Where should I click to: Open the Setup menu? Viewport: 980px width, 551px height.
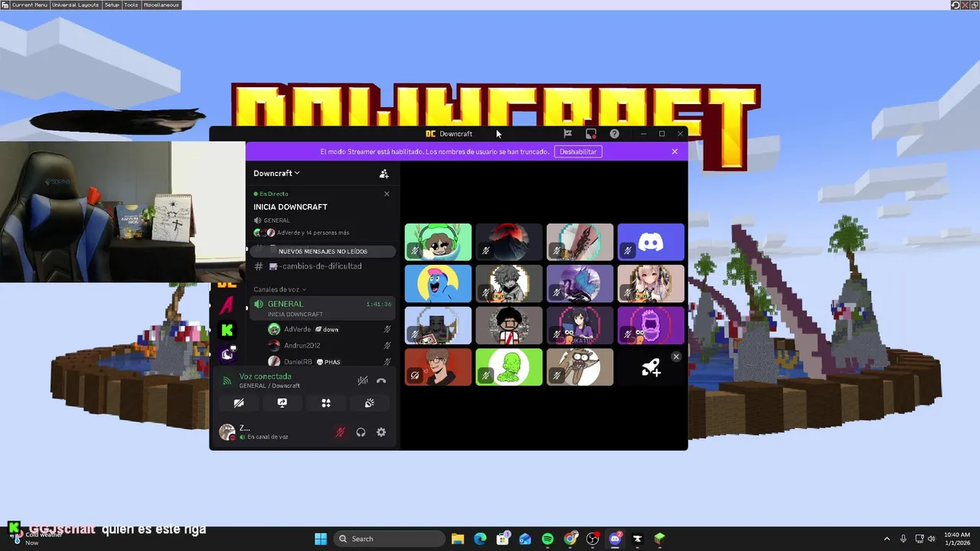[x=112, y=5]
